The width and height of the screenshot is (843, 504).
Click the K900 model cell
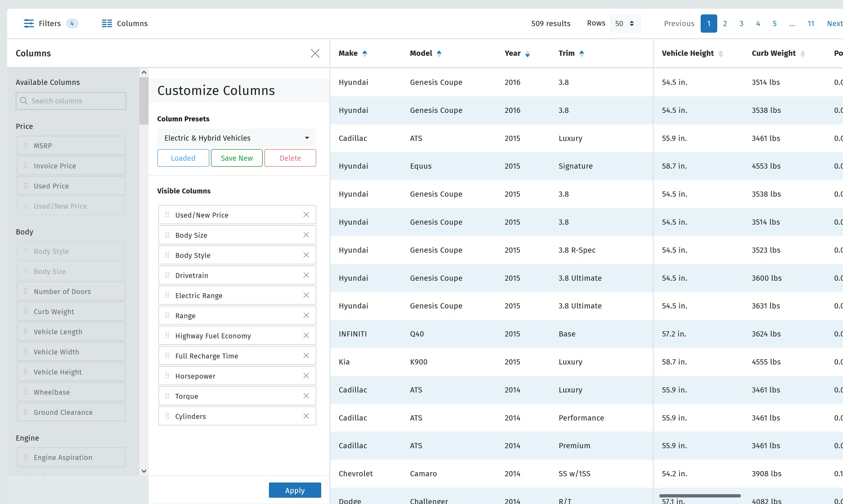[419, 362]
